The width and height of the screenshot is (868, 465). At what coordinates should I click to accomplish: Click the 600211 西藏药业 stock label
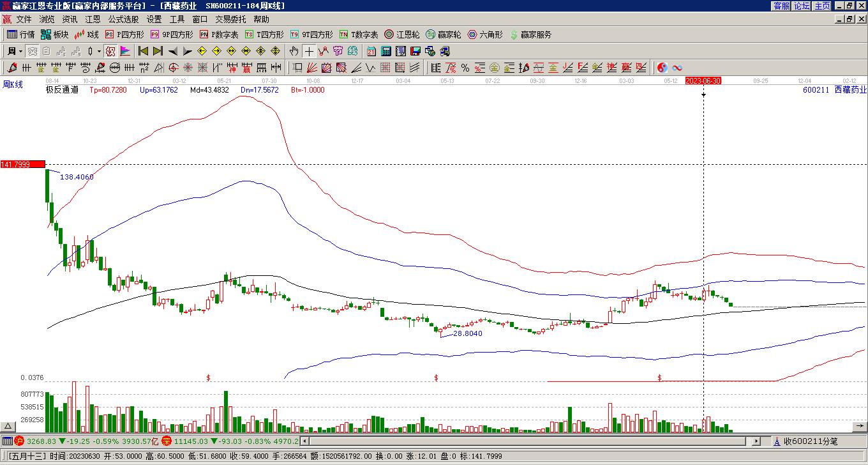click(x=835, y=90)
